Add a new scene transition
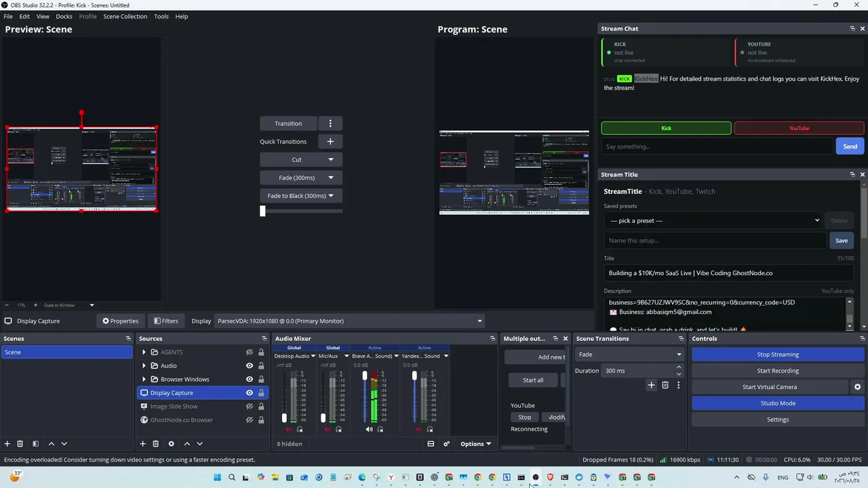This screenshot has width=868, height=488. point(651,385)
